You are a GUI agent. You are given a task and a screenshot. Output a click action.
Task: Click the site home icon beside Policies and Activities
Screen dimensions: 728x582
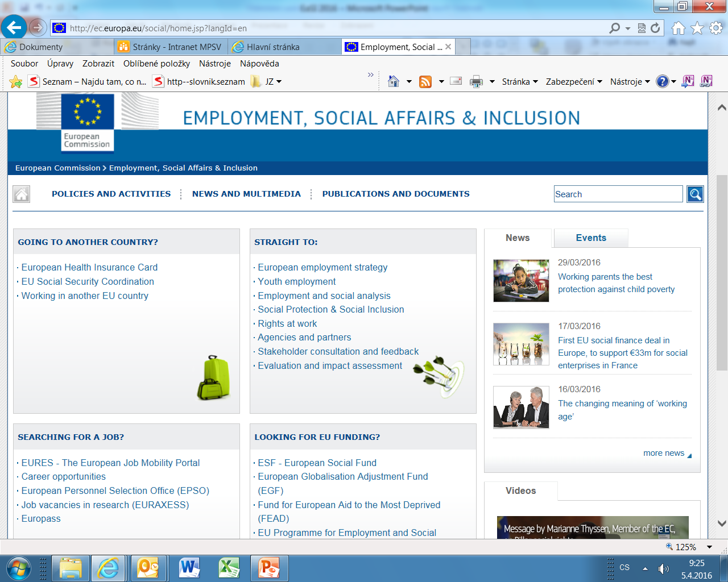pos(22,194)
